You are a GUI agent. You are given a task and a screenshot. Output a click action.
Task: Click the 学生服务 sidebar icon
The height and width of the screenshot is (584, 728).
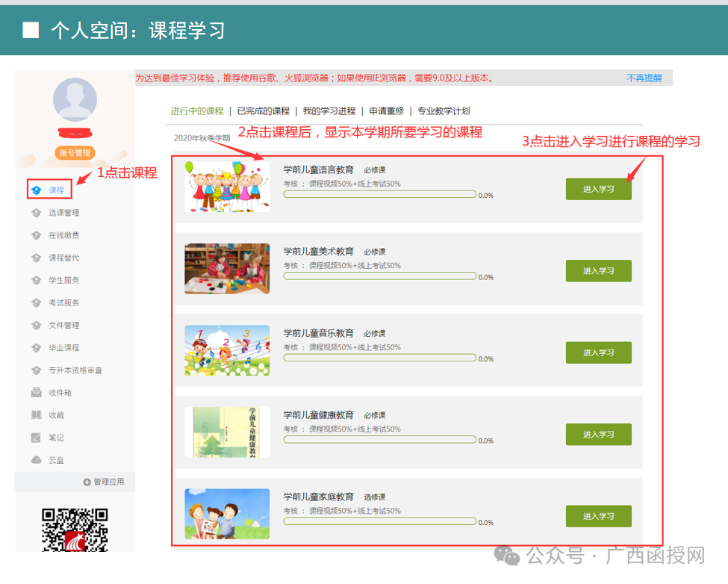pyautogui.click(x=37, y=280)
